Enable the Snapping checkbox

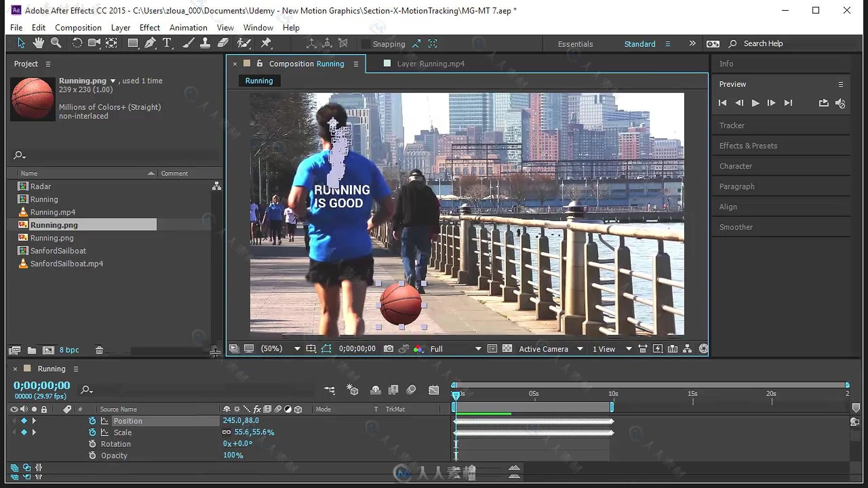366,44
